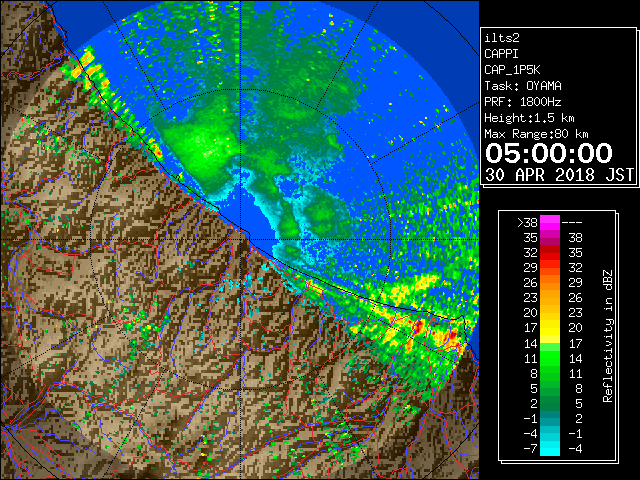Pick the magenta top band of the color scale

(550, 223)
